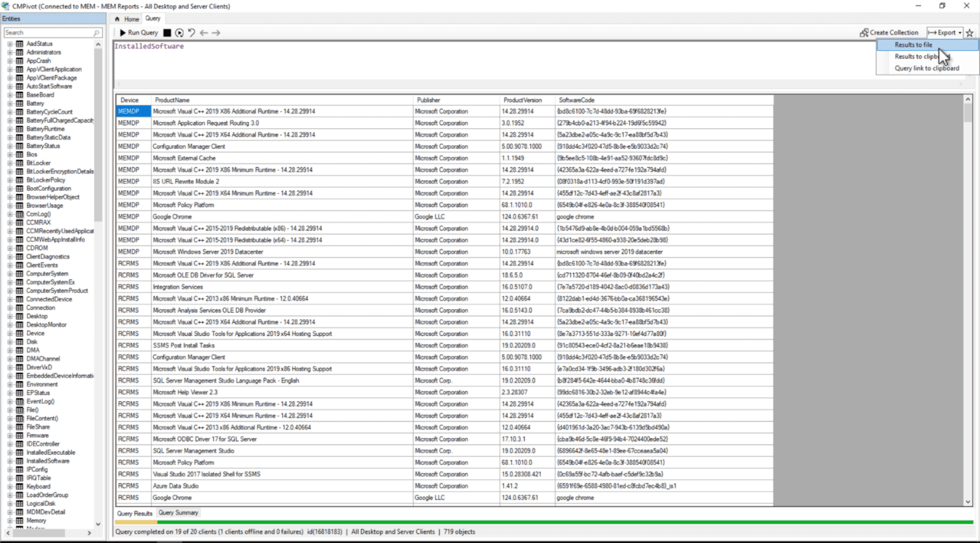Choose Query link to clipboard menu item
This screenshot has height=543, width=980.
(927, 68)
